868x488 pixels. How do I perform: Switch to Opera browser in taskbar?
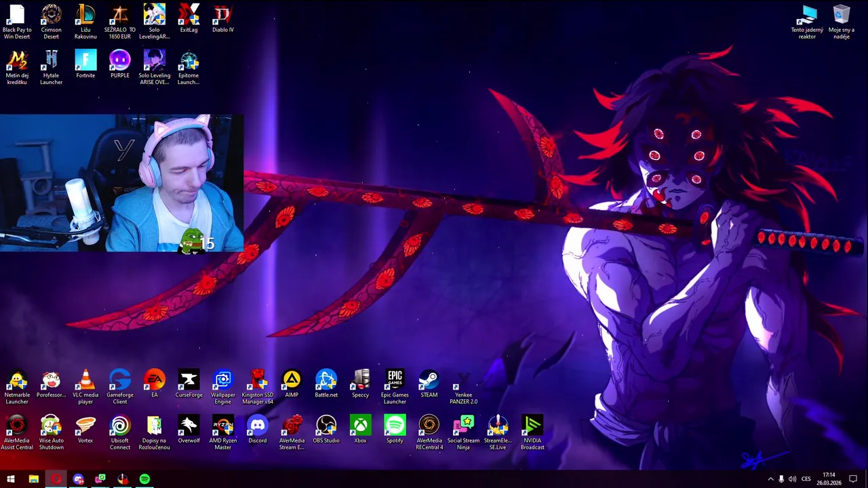pos(56,479)
